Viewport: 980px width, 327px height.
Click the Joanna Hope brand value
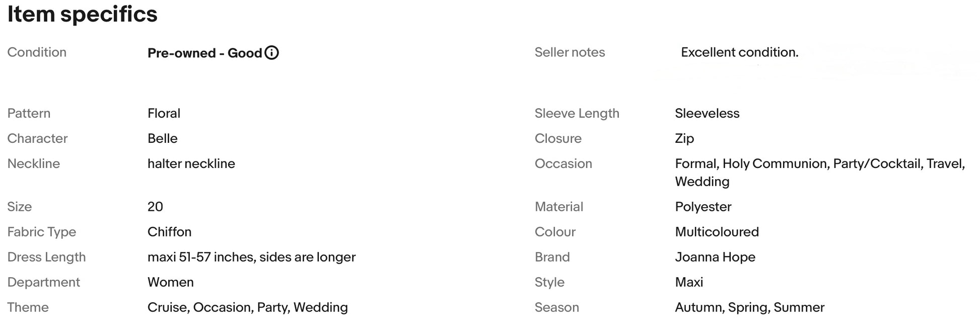[x=715, y=257]
